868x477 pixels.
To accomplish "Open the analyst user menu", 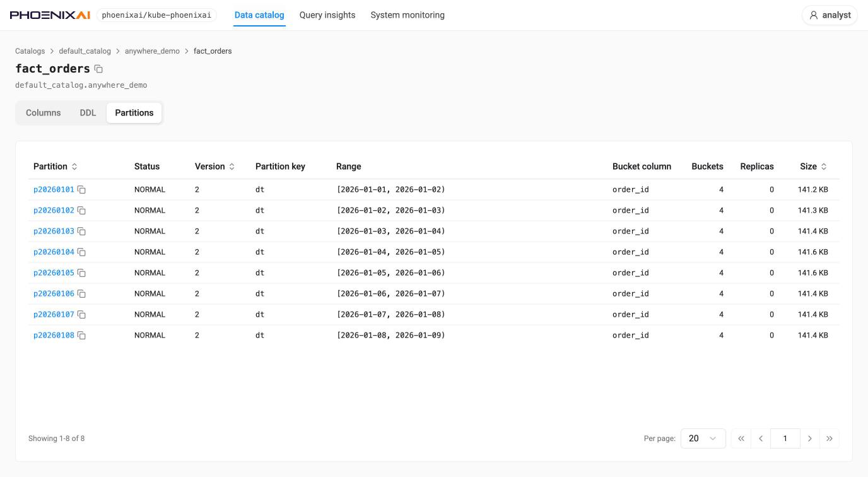I will tap(830, 15).
